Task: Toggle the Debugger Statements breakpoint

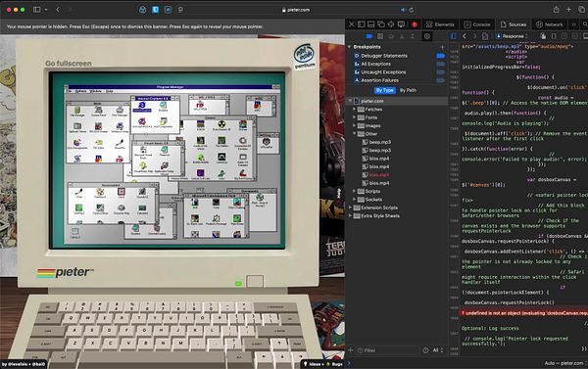Action: 441,56
